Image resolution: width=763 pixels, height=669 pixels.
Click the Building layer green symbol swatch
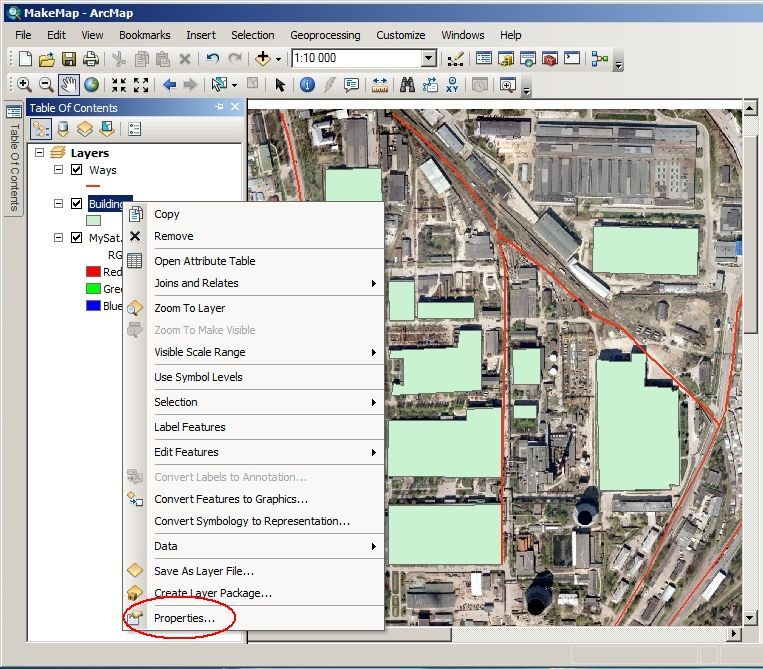pyautogui.click(x=93, y=220)
